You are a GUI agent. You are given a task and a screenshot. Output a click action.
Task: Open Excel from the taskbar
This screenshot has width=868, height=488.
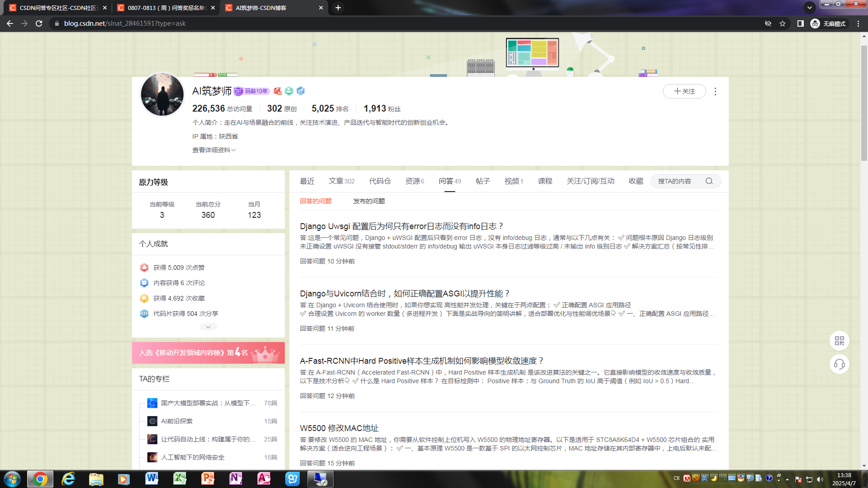(180, 479)
